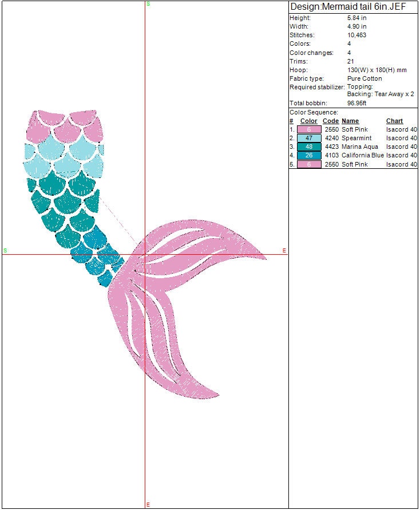This screenshot has width=420, height=510.
Task: Click the red E marker on right edge
Action: click(284, 251)
